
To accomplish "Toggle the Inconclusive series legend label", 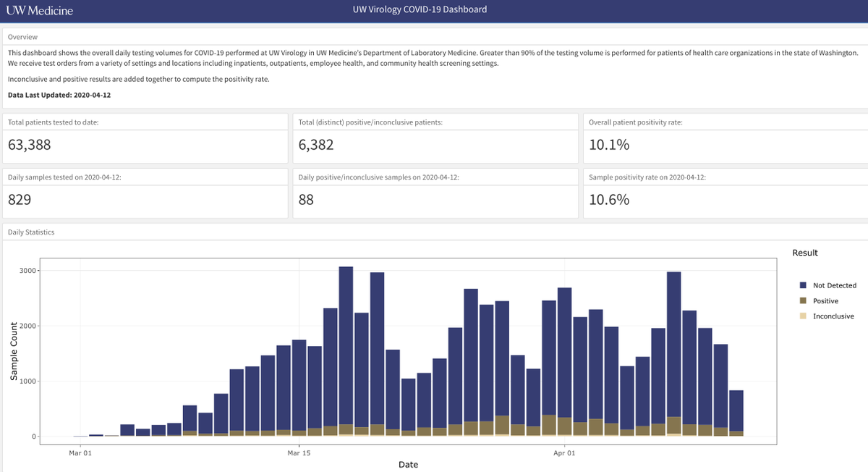I will coord(833,316).
